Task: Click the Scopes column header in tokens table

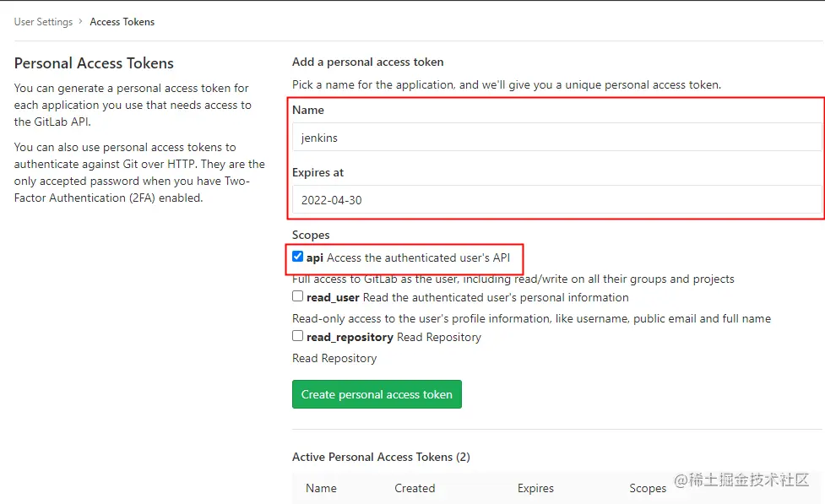Action: pos(648,488)
